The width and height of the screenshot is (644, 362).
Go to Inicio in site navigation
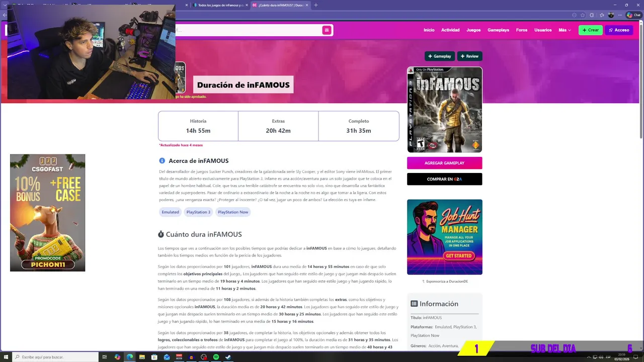click(x=429, y=30)
